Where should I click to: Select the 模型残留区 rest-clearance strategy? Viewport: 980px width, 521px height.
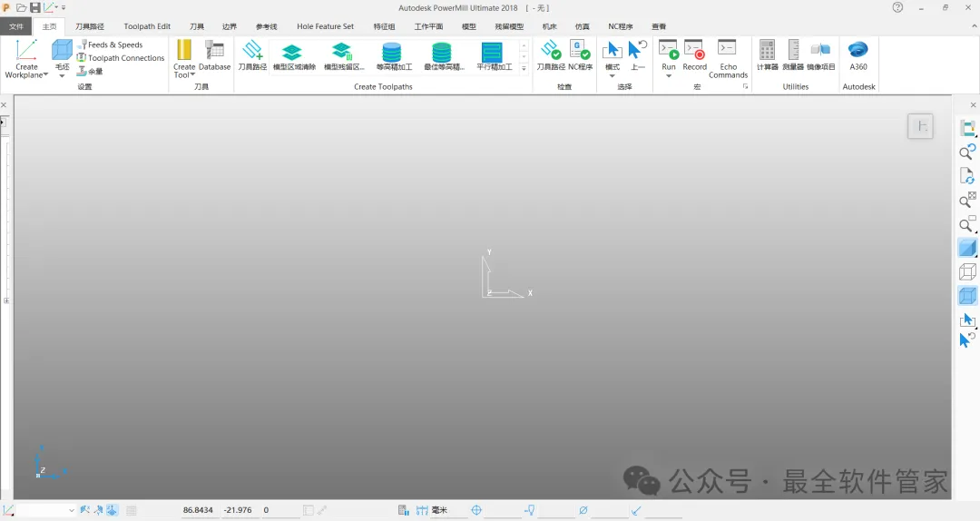click(343, 56)
